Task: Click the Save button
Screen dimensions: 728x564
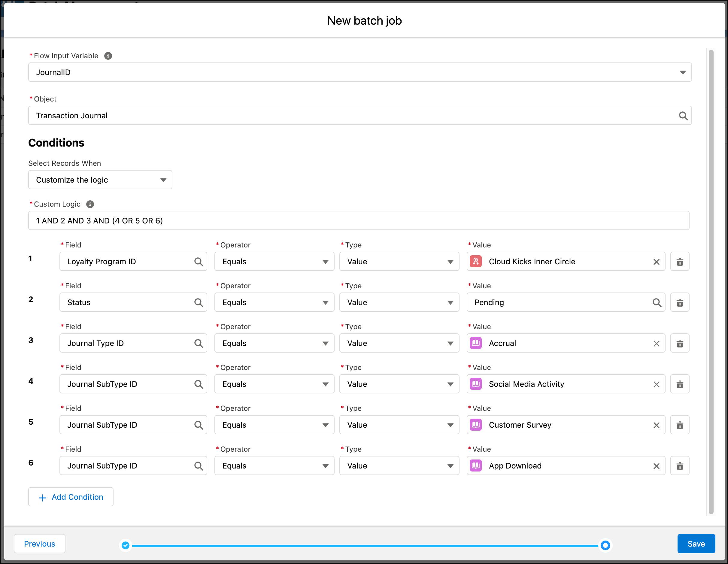Action: [x=697, y=543]
